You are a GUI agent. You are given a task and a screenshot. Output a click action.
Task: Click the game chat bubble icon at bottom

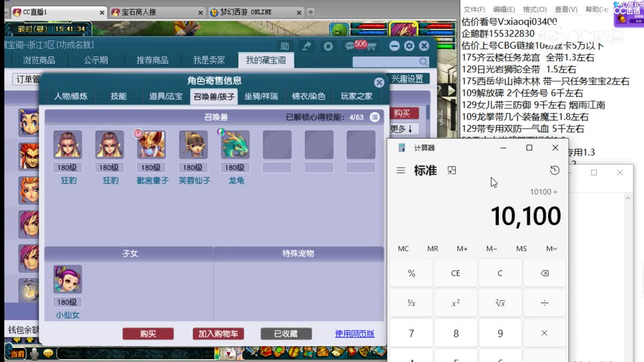point(48,353)
